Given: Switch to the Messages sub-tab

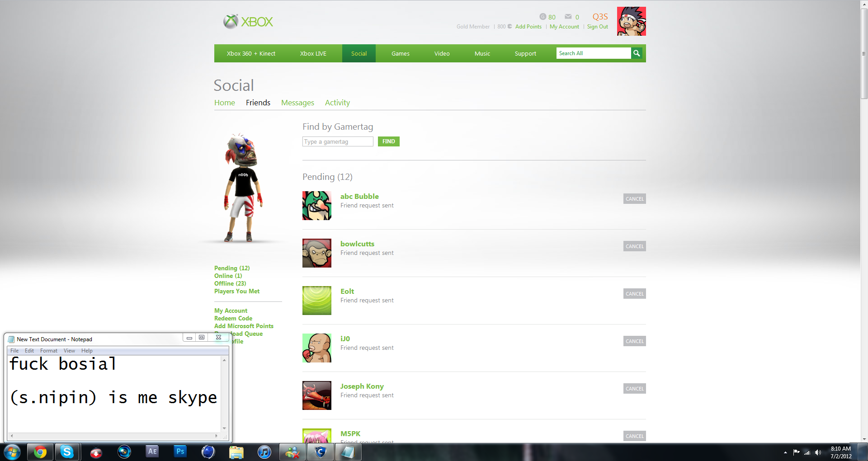Looking at the screenshot, I should pyautogui.click(x=297, y=103).
